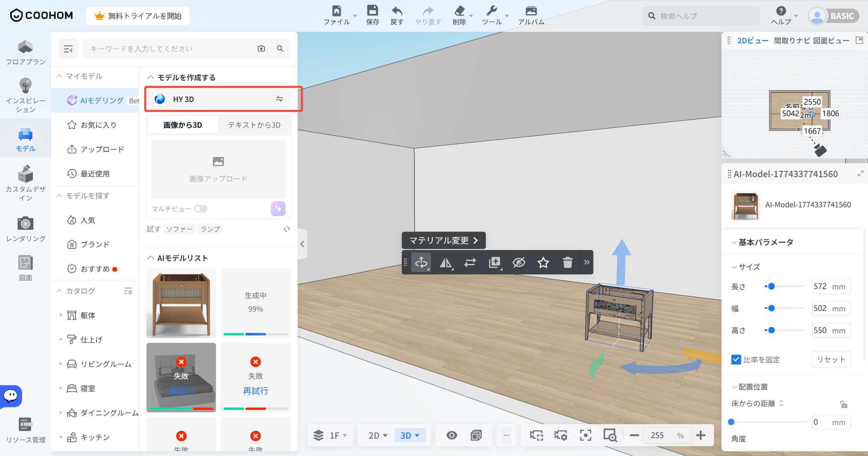Screen dimensions: 868x456
Task: Click the 幅 size slider
Action: click(784, 308)
